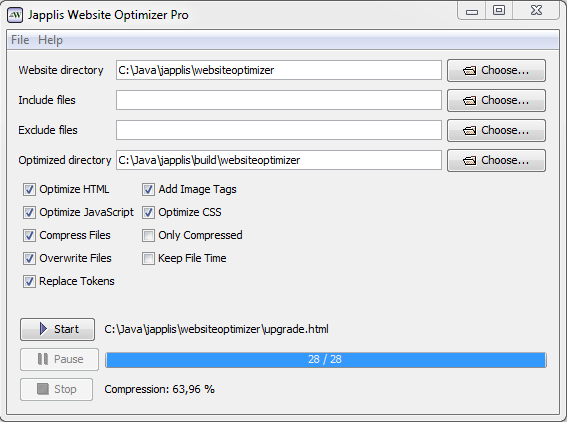Maximize the Website Optimizer window
The height and width of the screenshot is (422, 567).
coord(499,10)
